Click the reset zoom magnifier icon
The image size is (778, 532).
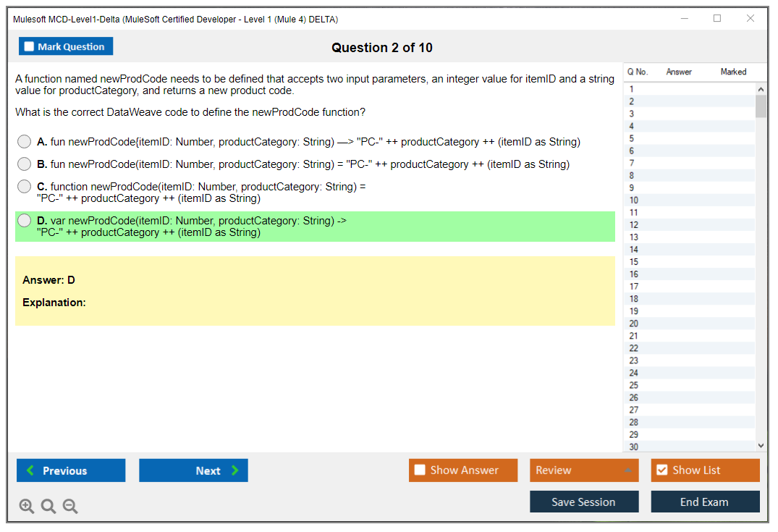click(48, 506)
